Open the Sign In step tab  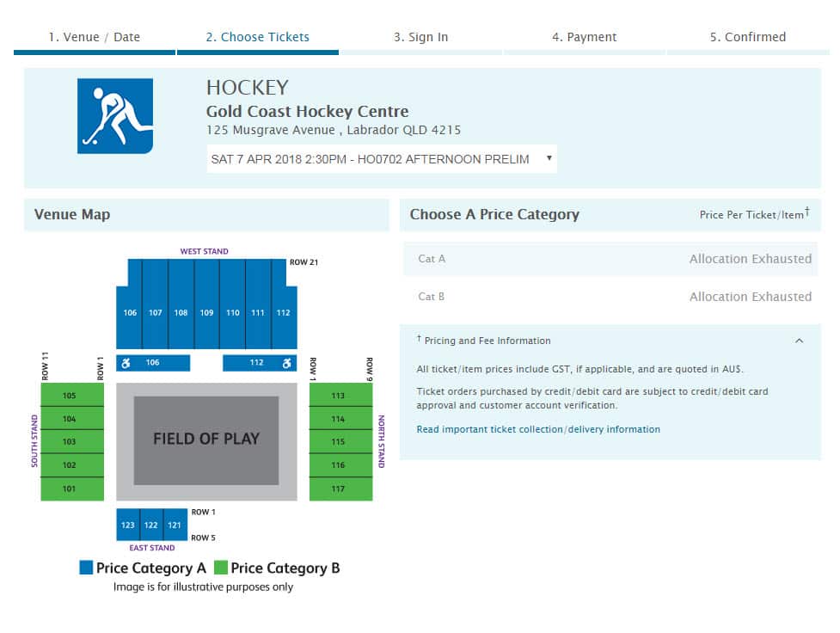[420, 37]
